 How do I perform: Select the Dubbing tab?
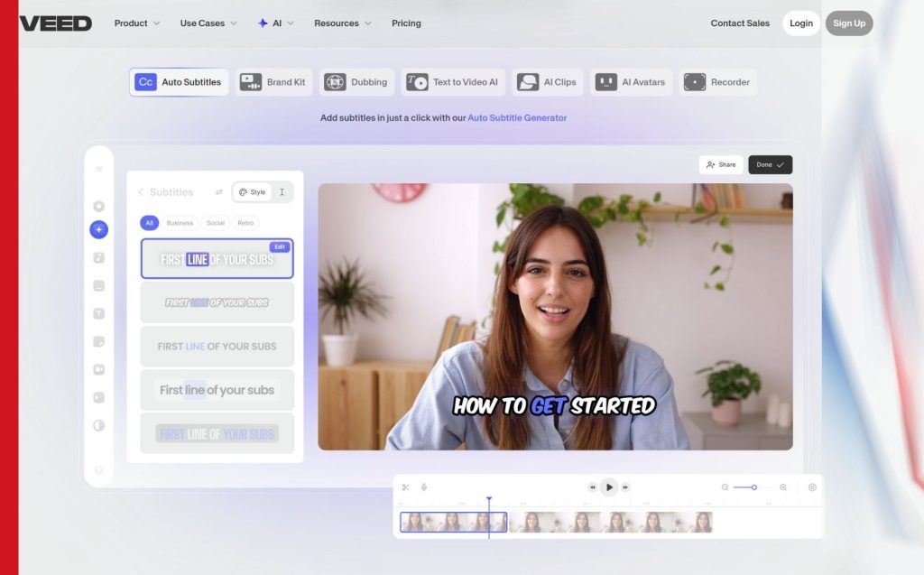coord(356,82)
